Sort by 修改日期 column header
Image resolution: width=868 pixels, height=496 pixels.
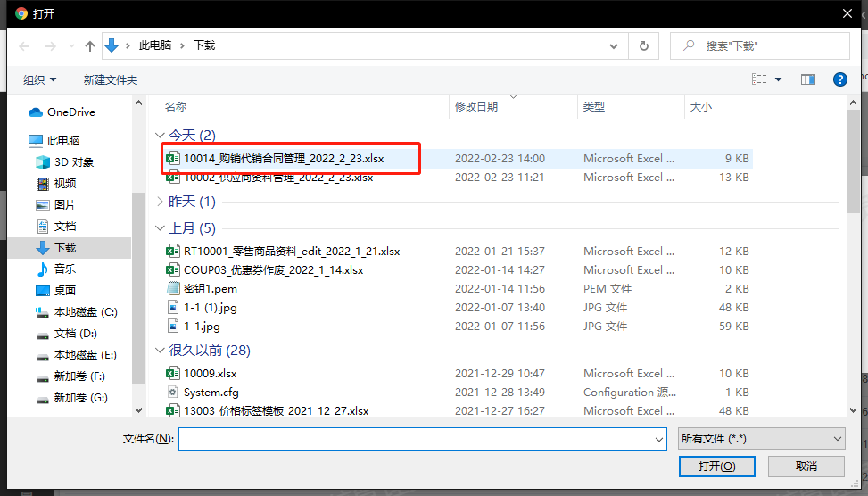(476, 107)
